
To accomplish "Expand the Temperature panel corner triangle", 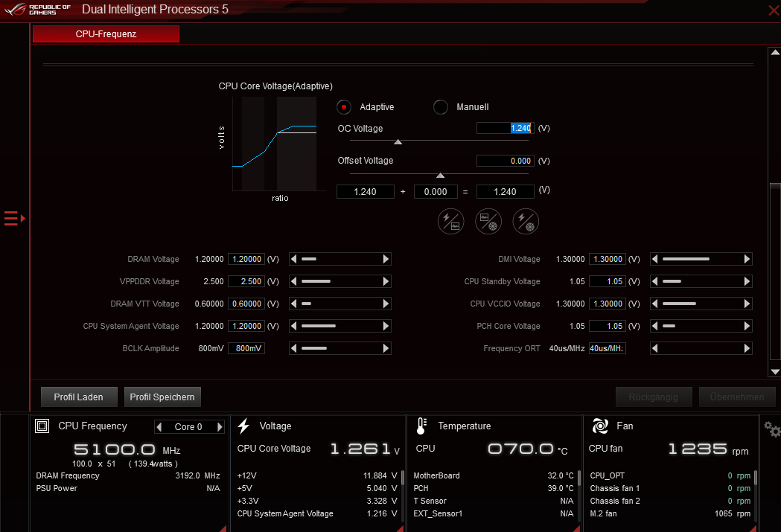I will click(577, 528).
